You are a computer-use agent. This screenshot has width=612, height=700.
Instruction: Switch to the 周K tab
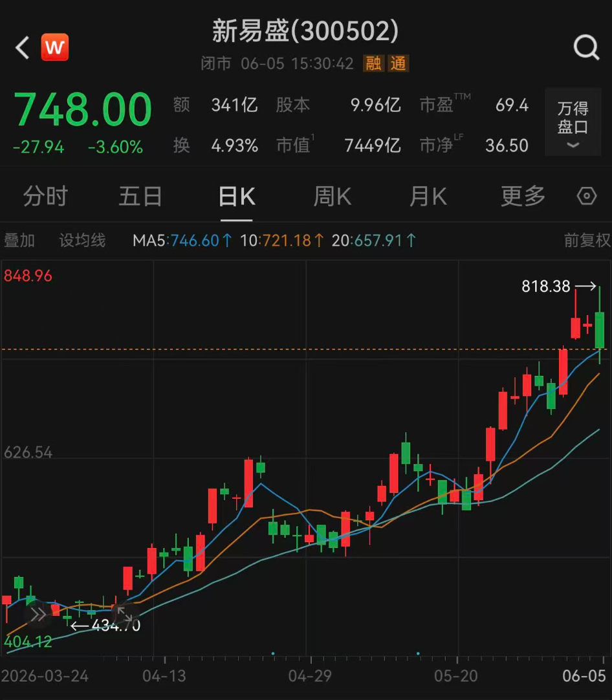tap(333, 196)
